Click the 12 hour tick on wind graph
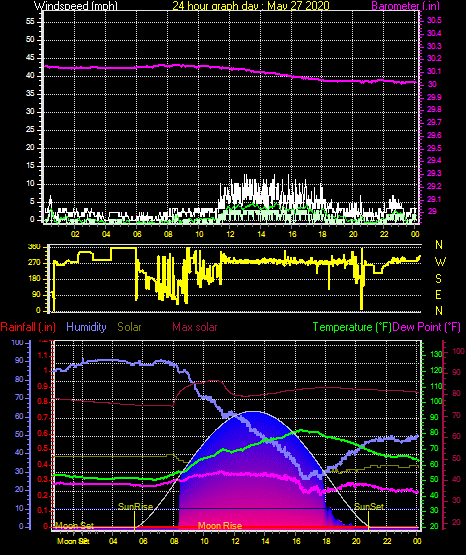This screenshot has height=555, width=466. tap(230, 234)
